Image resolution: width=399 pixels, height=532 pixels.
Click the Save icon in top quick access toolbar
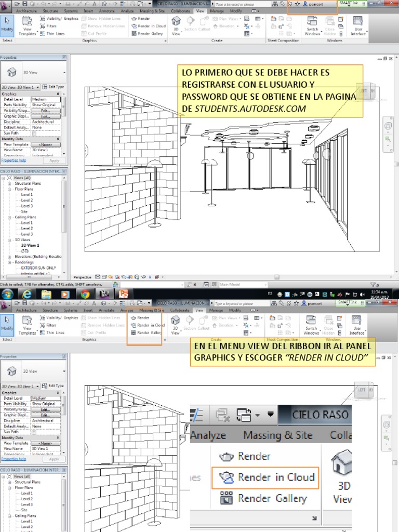click(x=25, y=4)
